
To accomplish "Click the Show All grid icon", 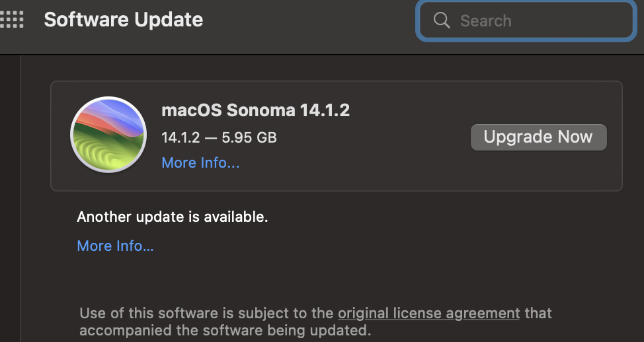I will (x=13, y=20).
